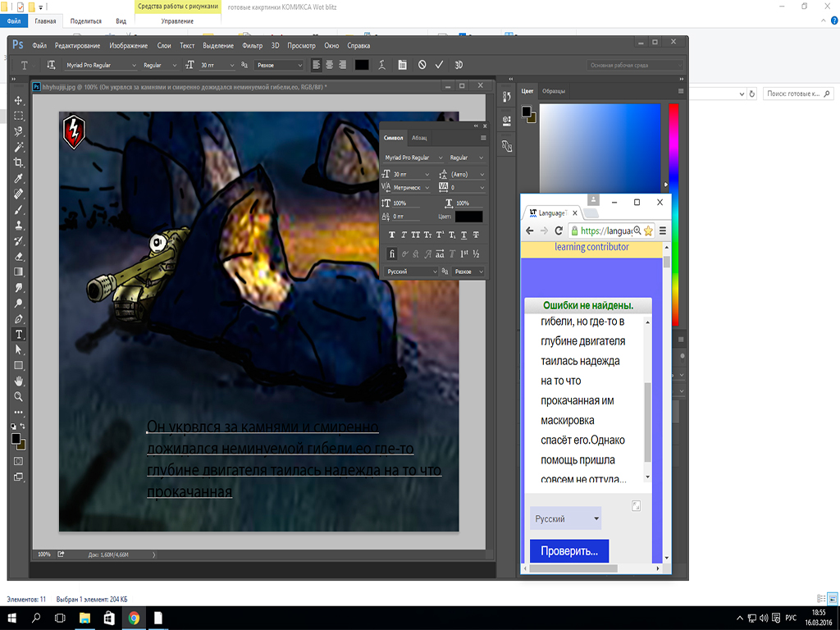Toggle Faux Bold in Character panel
Image resolution: width=840 pixels, height=630 pixels.
[x=391, y=235]
